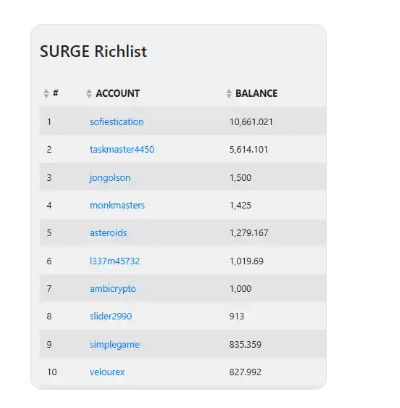This screenshot has height=408, width=400.
Task: Open sofiestication account link
Action: coord(117,122)
